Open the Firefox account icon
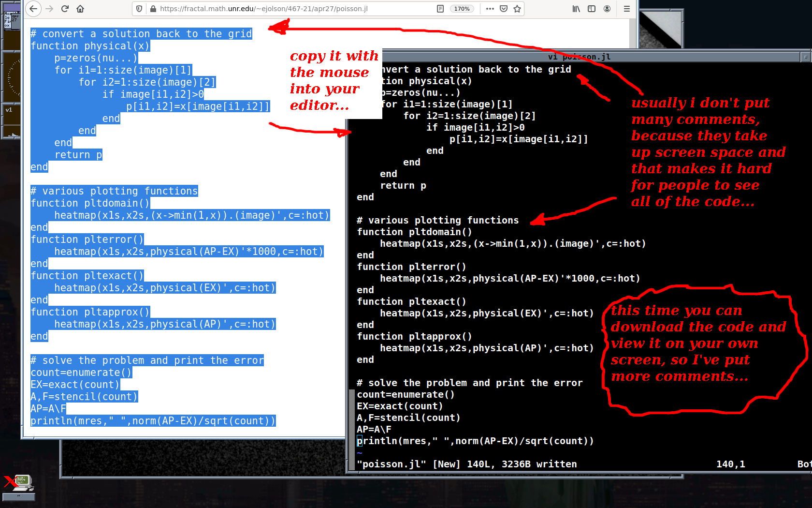Screen dimensions: 812x508 607,9
